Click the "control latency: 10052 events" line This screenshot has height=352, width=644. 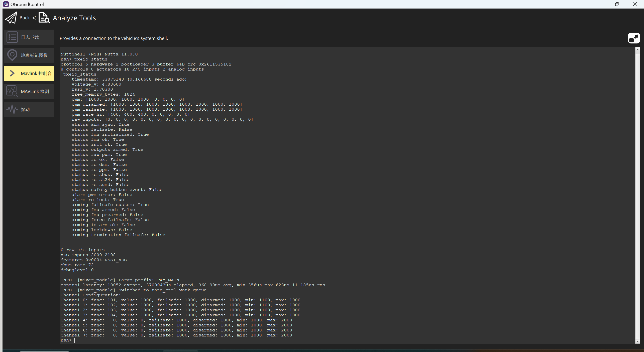tap(193, 285)
